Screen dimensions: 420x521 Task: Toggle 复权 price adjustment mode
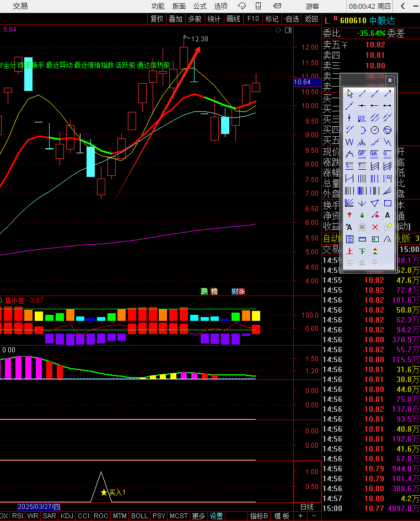click(x=157, y=19)
